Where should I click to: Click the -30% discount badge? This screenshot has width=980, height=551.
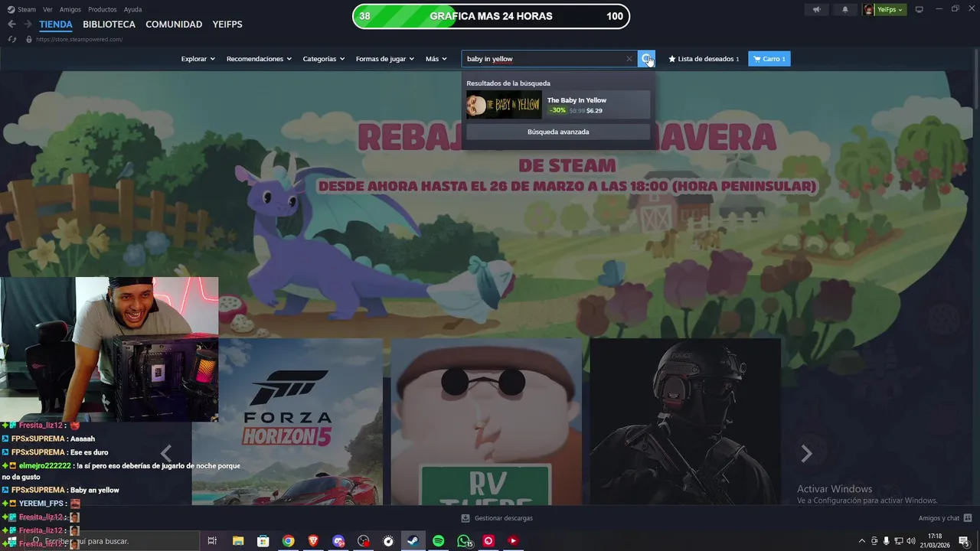[x=558, y=111]
